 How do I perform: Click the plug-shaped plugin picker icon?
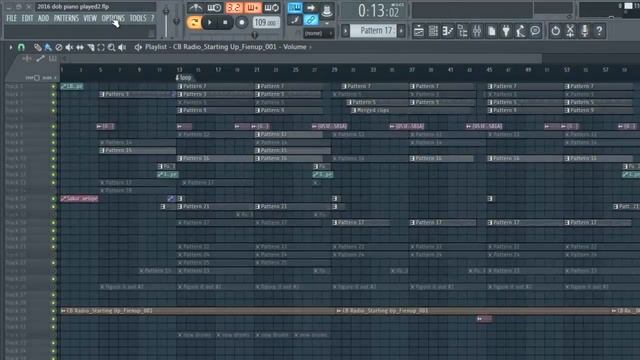[x=506, y=31]
